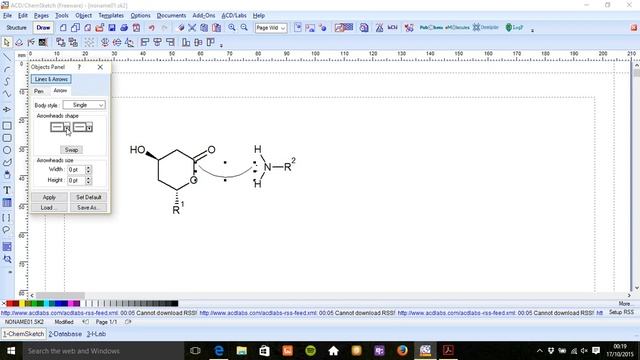Open the left arrowhead shape dropdown

(67, 127)
